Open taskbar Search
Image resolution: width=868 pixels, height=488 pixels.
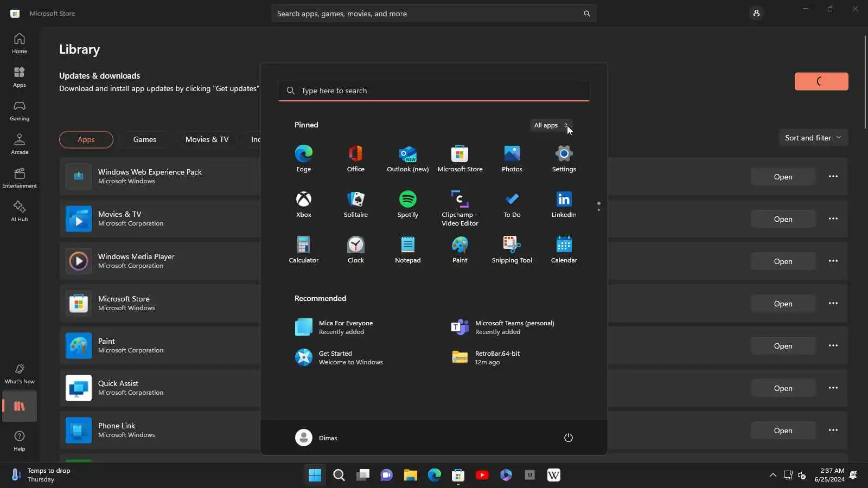(339, 475)
